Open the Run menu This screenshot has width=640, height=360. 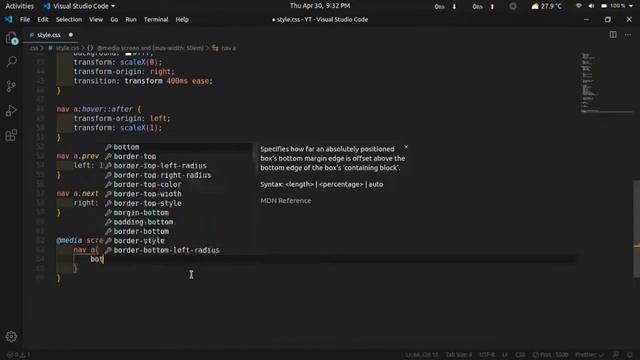point(131,19)
